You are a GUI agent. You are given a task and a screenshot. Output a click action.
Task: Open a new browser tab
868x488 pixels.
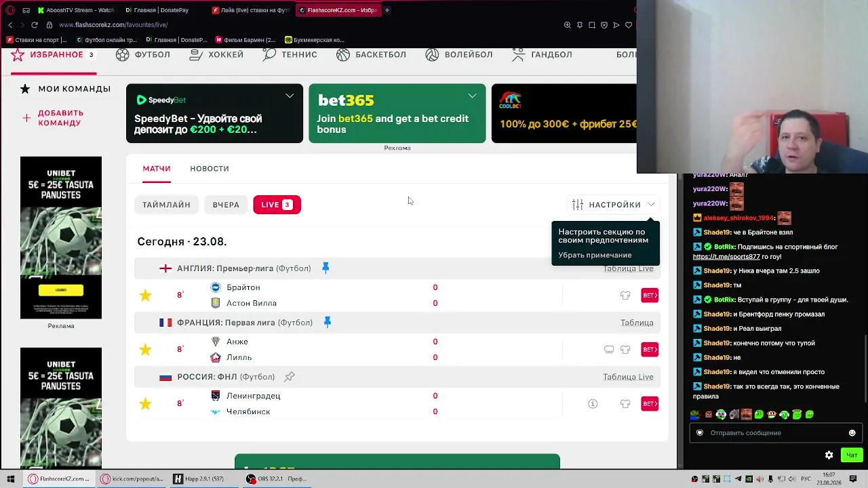(387, 10)
